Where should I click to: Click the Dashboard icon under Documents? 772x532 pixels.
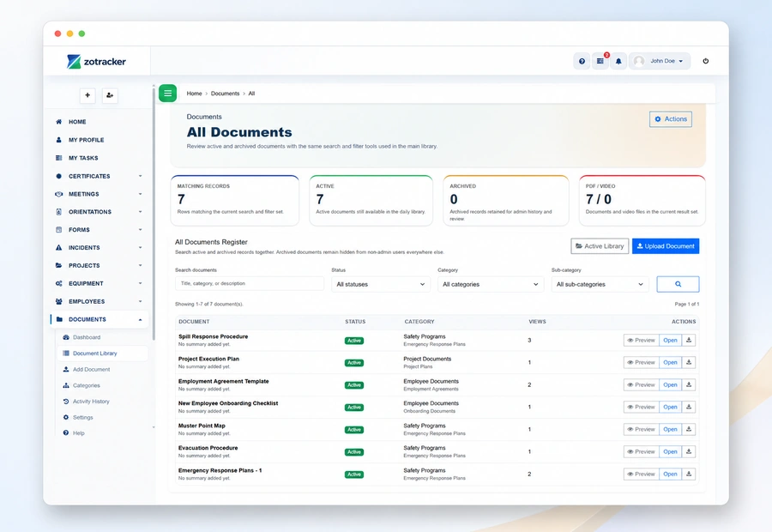click(66, 337)
